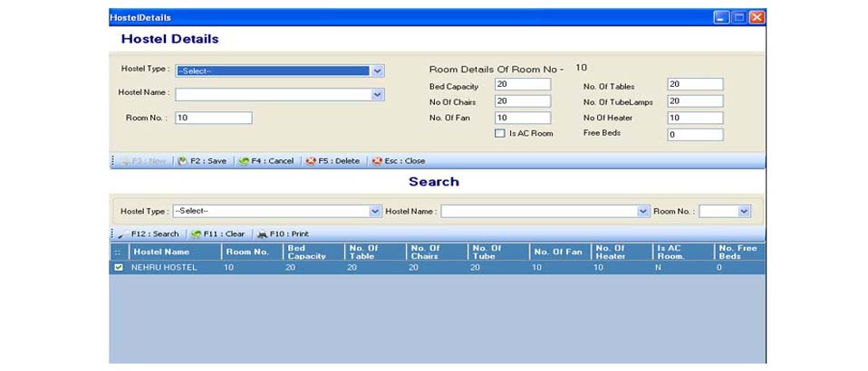This screenshot has height=371, width=868.
Task: Click the No. Of Tables input field
Action: coord(695,84)
